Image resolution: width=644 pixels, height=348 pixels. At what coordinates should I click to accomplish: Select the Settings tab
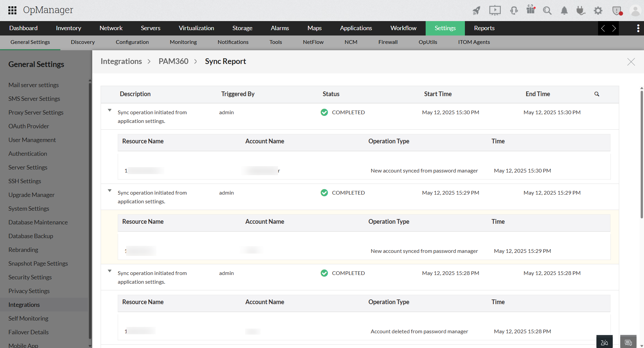(445, 28)
